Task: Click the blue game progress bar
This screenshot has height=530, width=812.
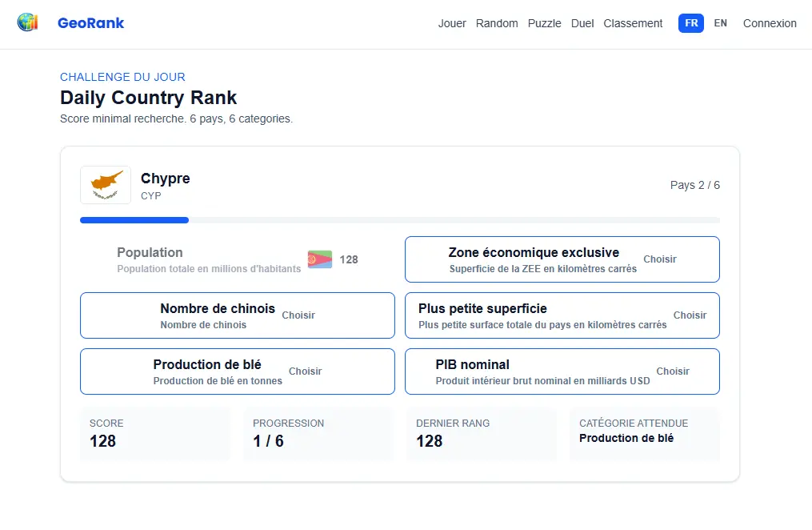Action: coord(134,219)
